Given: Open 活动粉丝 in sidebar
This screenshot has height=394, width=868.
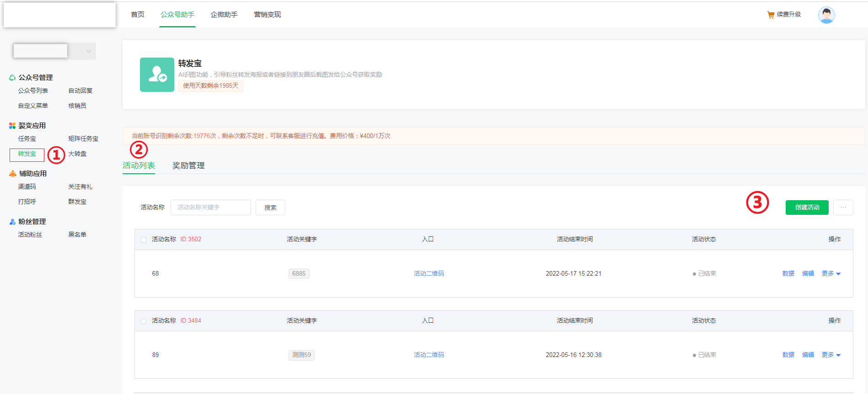Looking at the screenshot, I should (x=30, y=234).
